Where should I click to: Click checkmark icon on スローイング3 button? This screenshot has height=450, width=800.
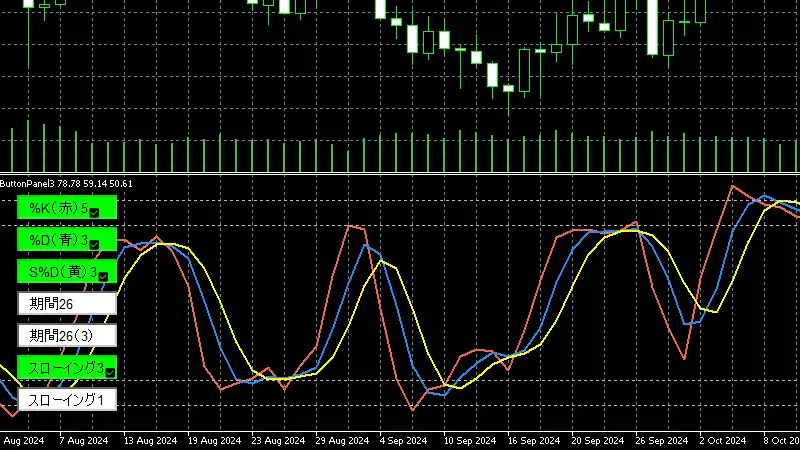click(110, 372)
